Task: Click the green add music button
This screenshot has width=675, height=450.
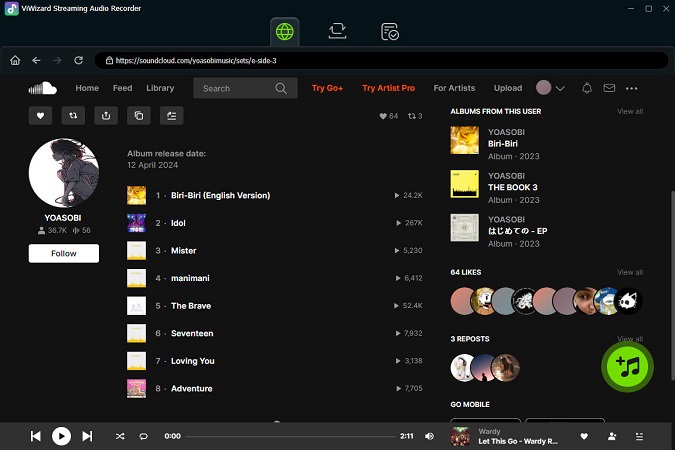Action: (x=627, y=366)
